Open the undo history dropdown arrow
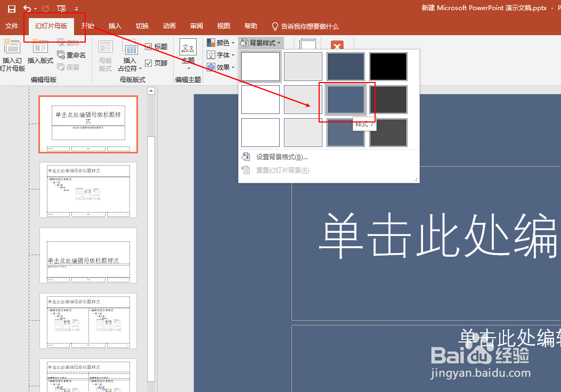The height and width of the screenshot is (392, 561). tap(35, 9)
